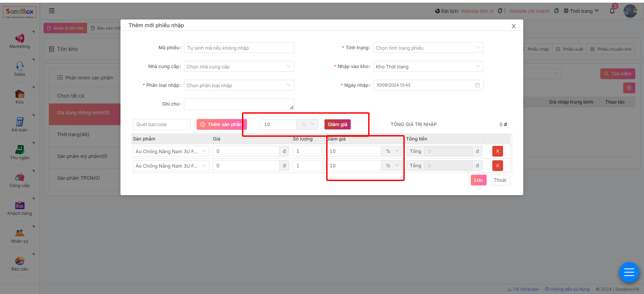The height and width of the screenshot is (294, 644).
Task: Open the Báo cáo chart icon
Action: pos(19,261)
